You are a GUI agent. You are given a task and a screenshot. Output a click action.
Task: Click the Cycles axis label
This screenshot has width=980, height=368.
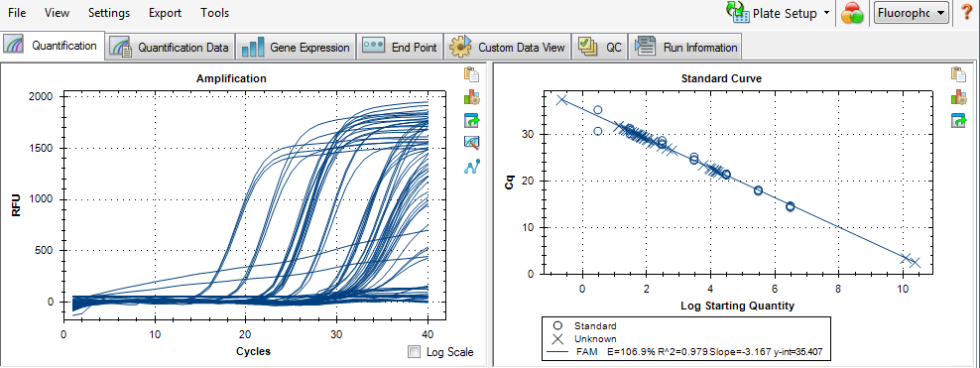[x=253, y=351]
